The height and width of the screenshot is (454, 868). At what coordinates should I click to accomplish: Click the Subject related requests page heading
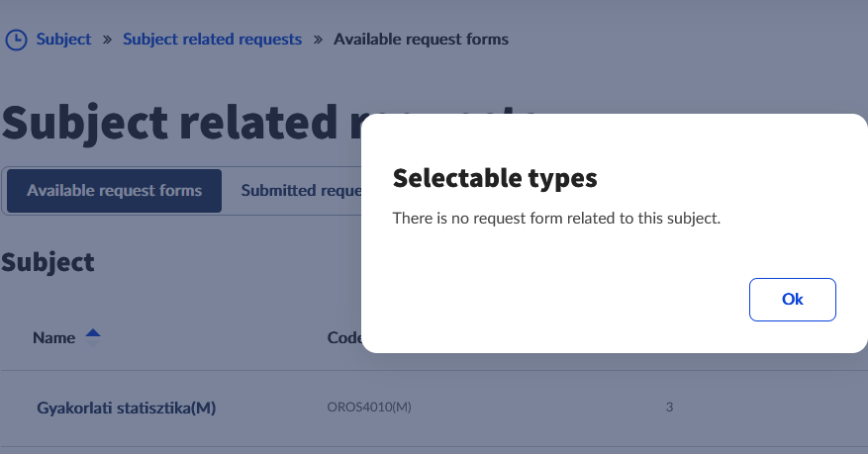(178, 122)
